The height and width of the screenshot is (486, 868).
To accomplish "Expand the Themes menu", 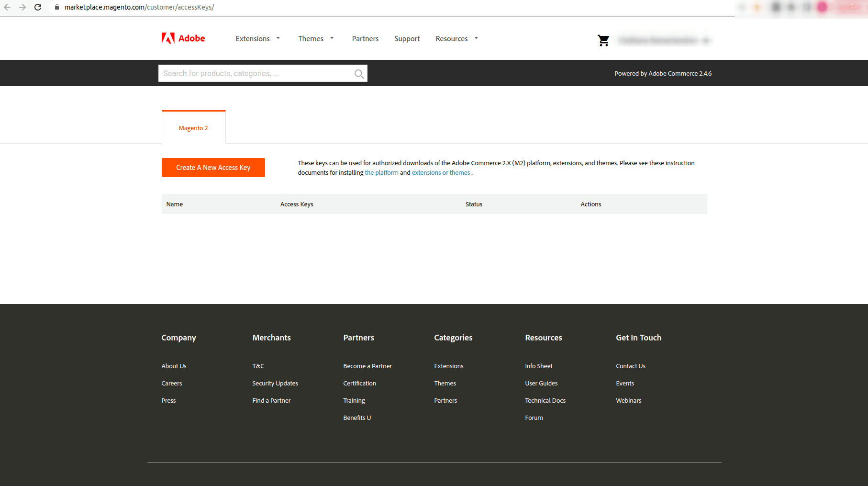I will pos(316,39).
